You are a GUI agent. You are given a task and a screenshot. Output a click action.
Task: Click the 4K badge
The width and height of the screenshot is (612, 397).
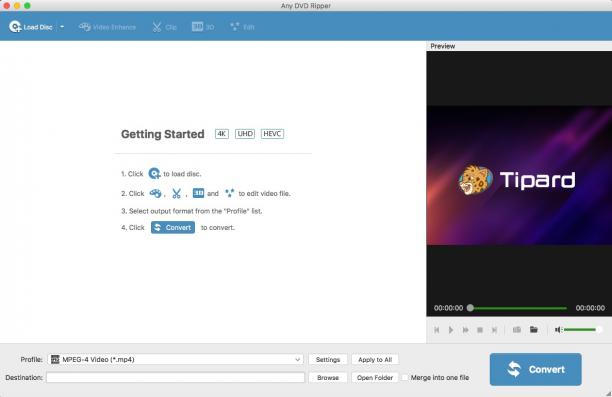click(222, 134)
